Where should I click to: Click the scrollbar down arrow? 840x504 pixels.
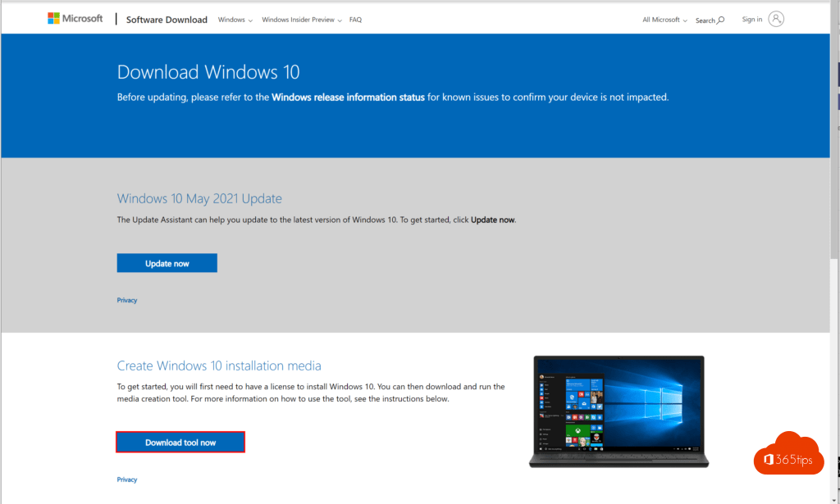[x=835, y=498]
